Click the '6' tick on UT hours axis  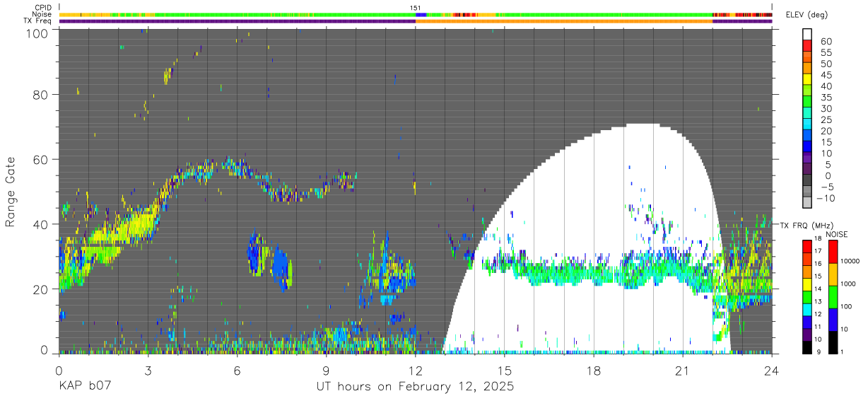[237, 371]
